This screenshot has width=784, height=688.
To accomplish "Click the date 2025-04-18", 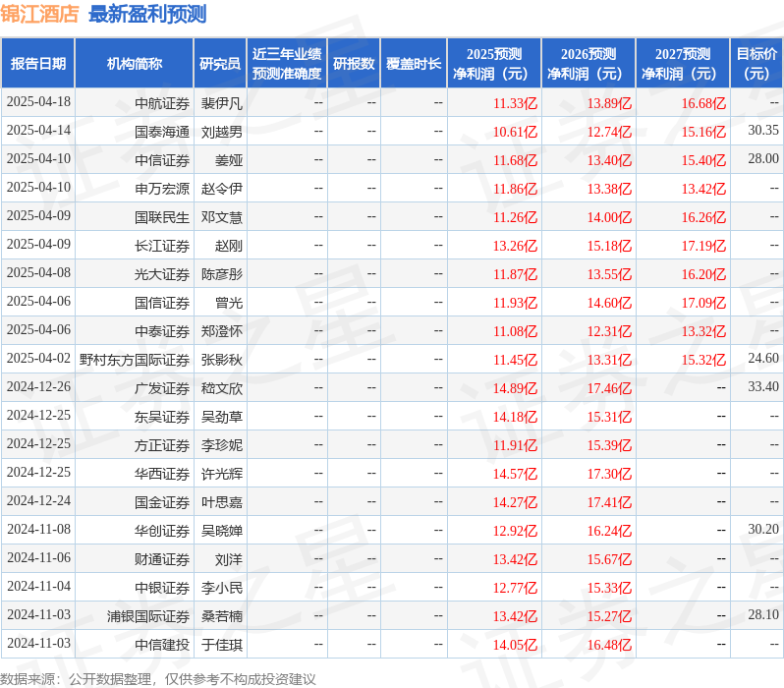I will point(38,102).
